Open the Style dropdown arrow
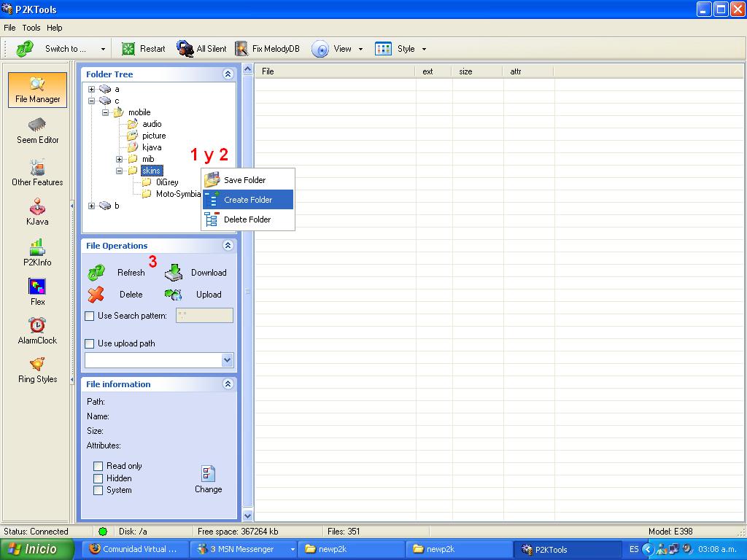Viewport: 747px width, 560px height. [x=424, y=49]
